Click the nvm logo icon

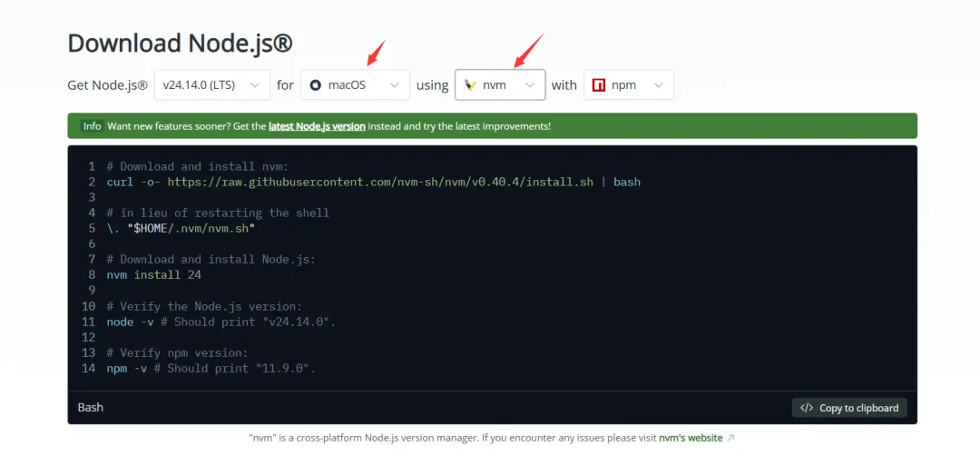coord(471,85)
